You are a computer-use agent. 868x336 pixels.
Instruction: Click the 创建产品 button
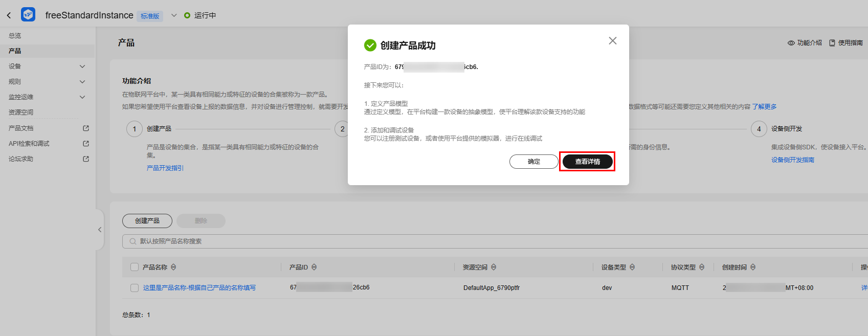(x=147, y=221)
